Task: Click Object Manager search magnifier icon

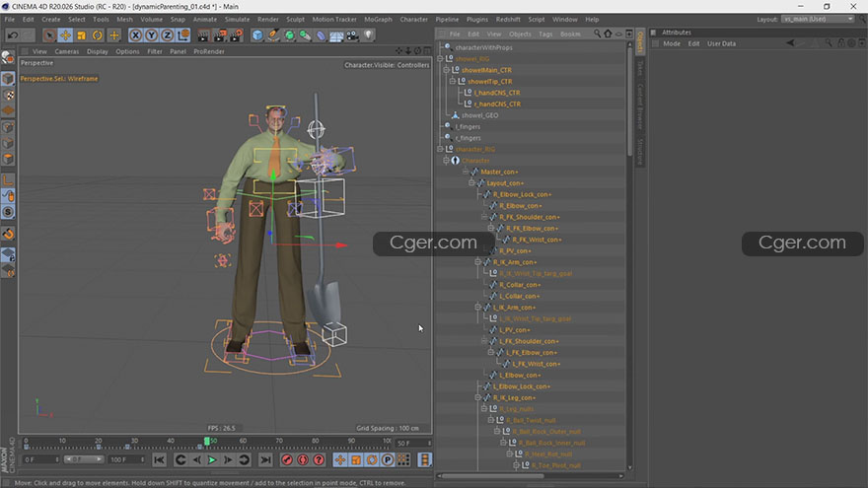Action: coord(597,35)
